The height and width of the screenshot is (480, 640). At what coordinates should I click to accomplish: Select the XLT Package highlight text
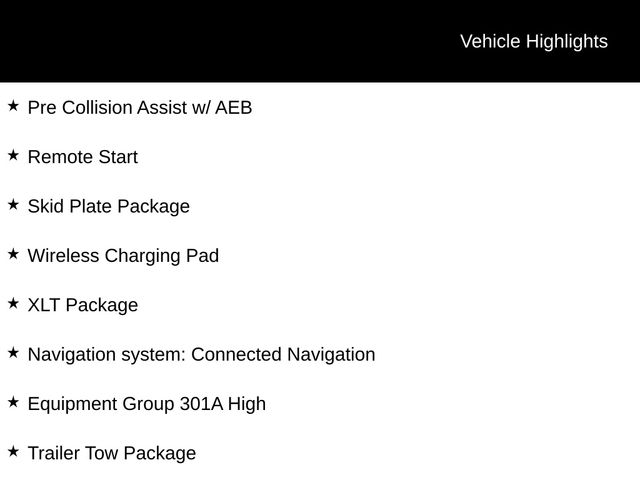(83, 306)
